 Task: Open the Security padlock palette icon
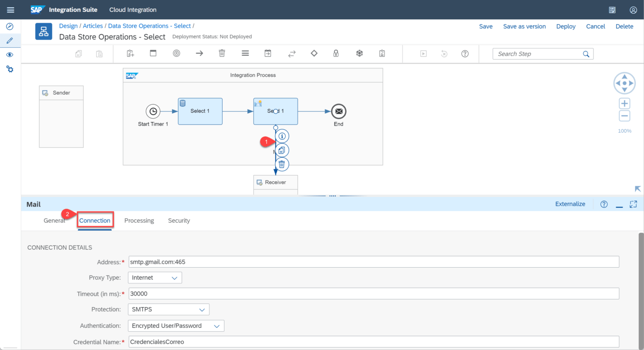tap(336, 53)
